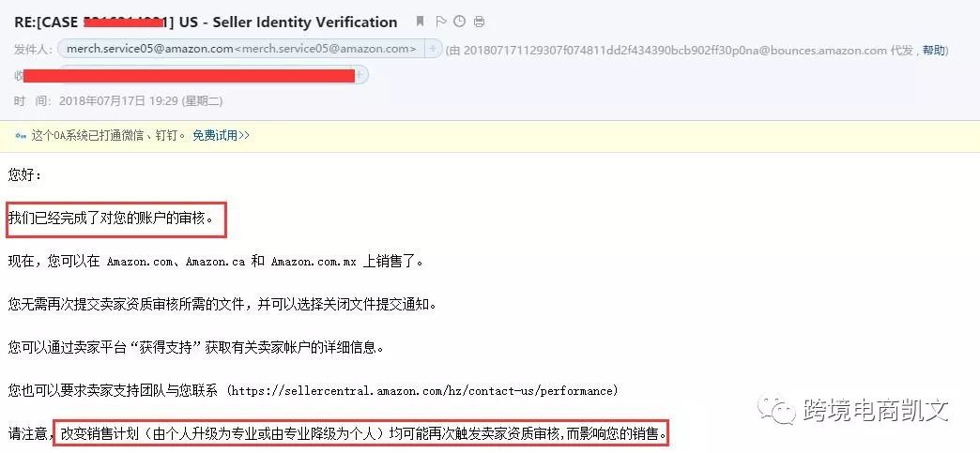Open the sellercentral.amazon.com contact-us URL
Screen dimensions: 980x453
(x=422, y=391)
